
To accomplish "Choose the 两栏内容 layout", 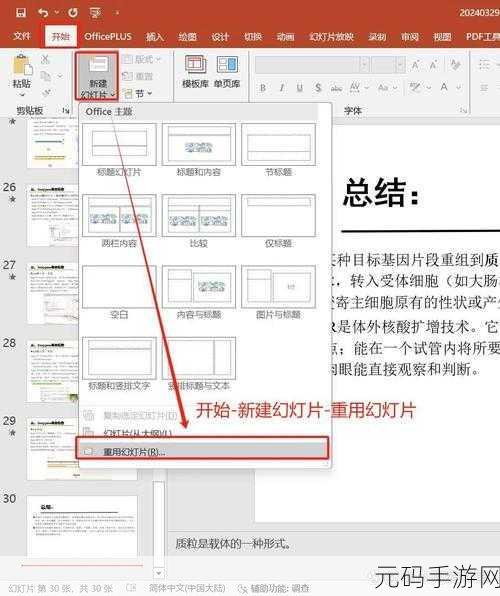I will [x=119, y=221].
